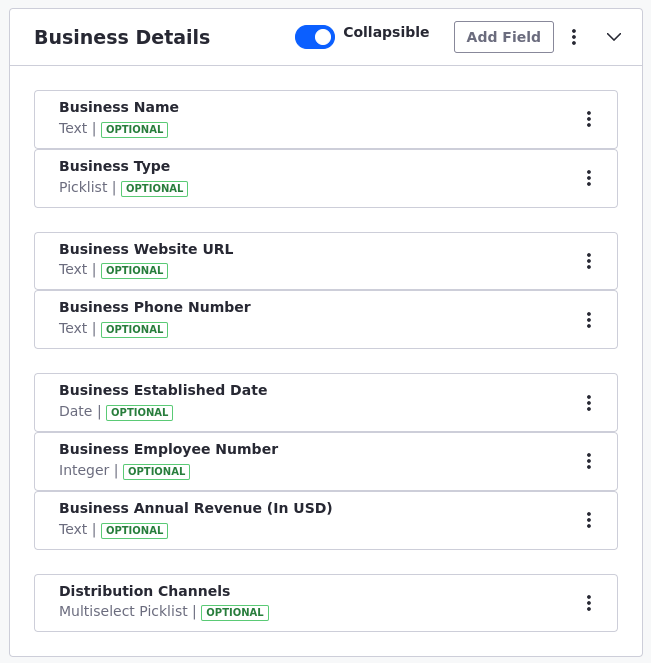Select the Business Type picklist field
The height and width of the screenshot is (663, 651).
point(326,178)
